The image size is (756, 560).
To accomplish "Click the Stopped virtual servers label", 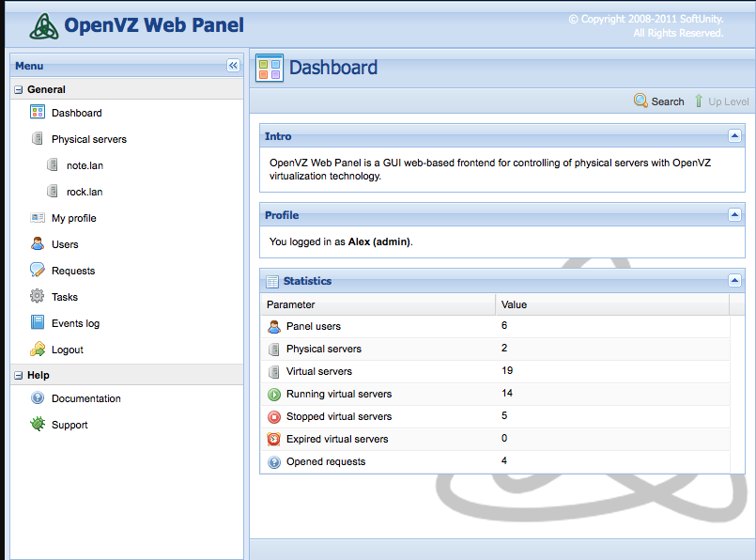I will [339, 417].
